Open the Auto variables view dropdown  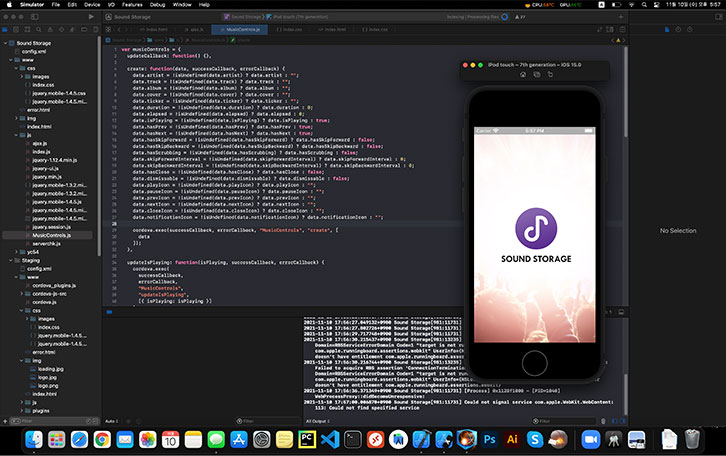[112, 421]
